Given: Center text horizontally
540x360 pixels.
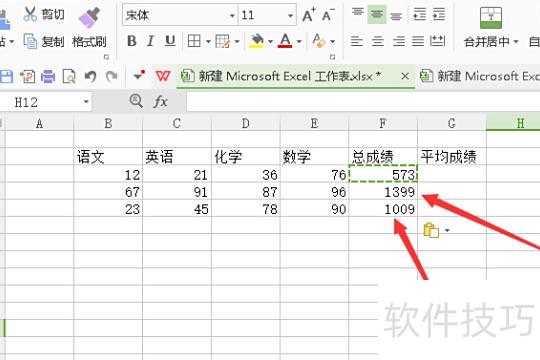Looking at the screenshot, I should (x=378, y=41).
